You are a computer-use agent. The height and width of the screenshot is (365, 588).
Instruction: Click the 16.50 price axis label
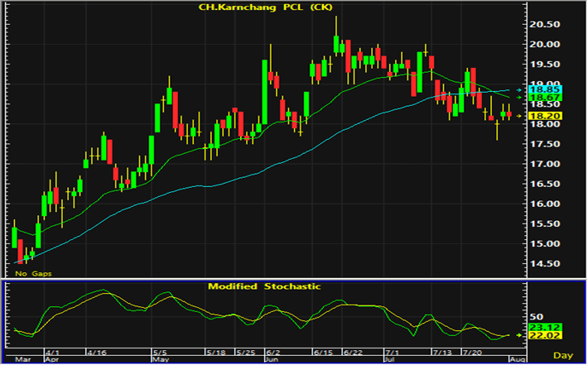pyautogui.click(x=544, y=184)
